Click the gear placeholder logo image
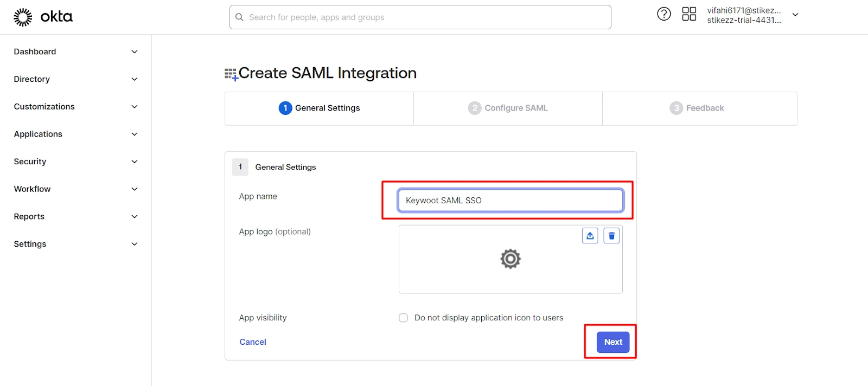The height and width of the screenshot is (386, 868). tap(510, 259)
